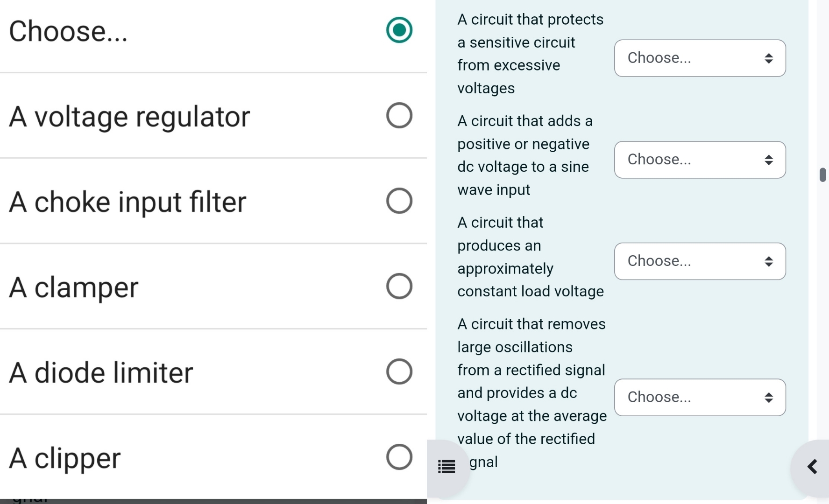Select the 'A choke input filter' radio button
Screen dimensions: 829x504
398,201
